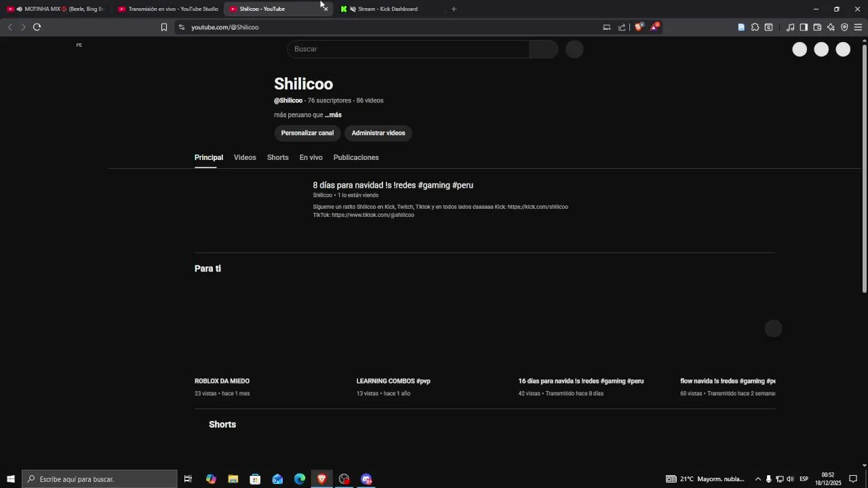Click the Windows taskbar search box
Screen dimensions: 868x488
(x=100, y=479)
